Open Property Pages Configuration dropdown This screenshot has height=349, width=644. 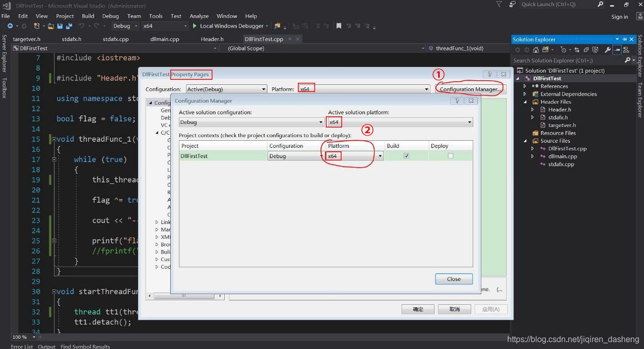(227, 89)
